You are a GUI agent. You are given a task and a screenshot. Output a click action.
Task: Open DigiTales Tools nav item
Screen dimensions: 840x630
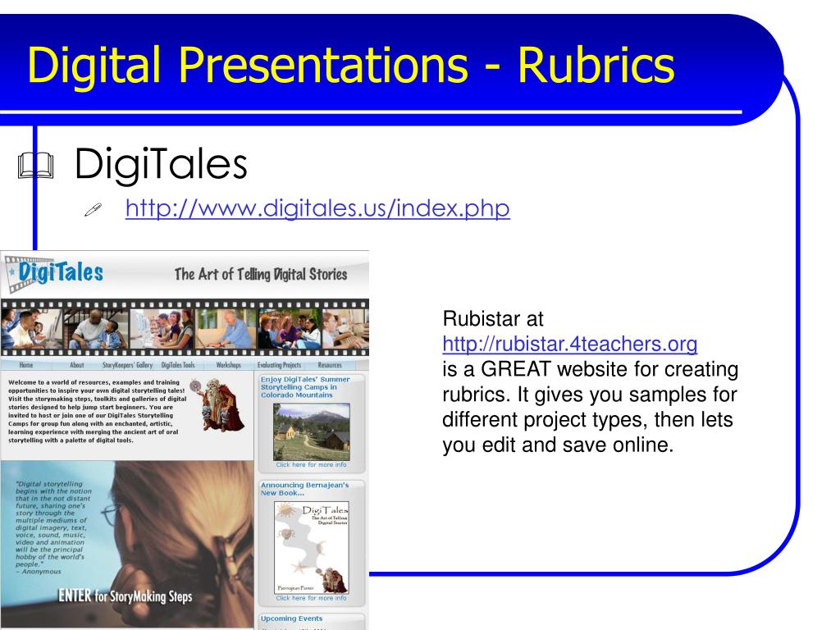178,365
